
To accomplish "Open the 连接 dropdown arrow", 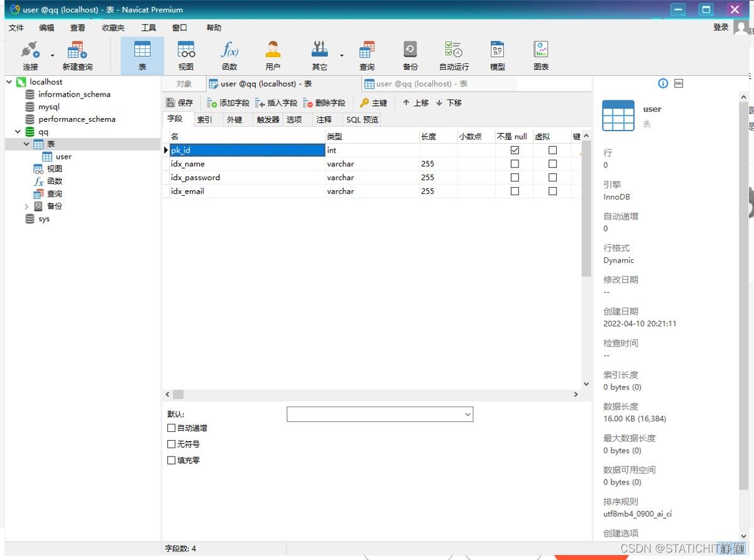I will [x=52, y=56].
